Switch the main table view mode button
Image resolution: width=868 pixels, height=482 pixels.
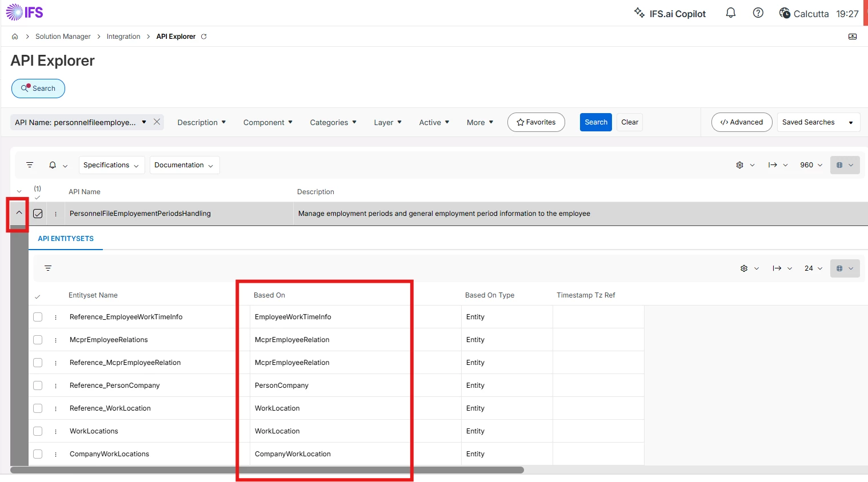pos(845,165)
